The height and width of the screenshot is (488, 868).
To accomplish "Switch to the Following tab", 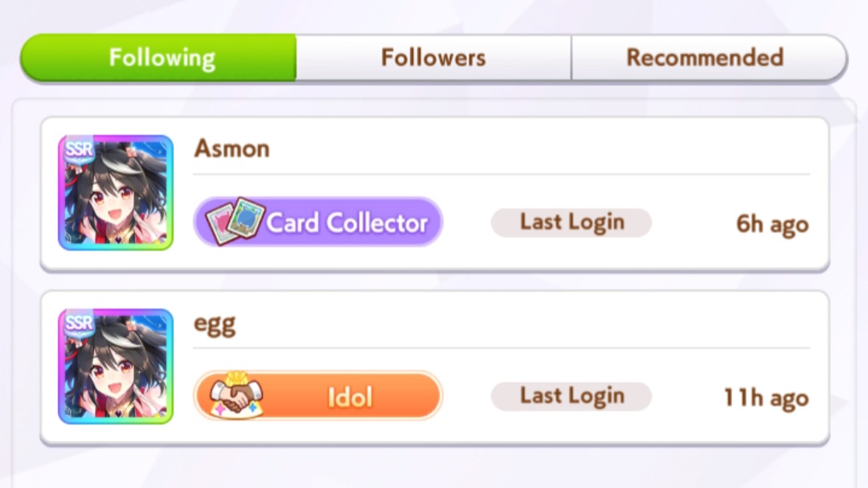I will [158, 58].
